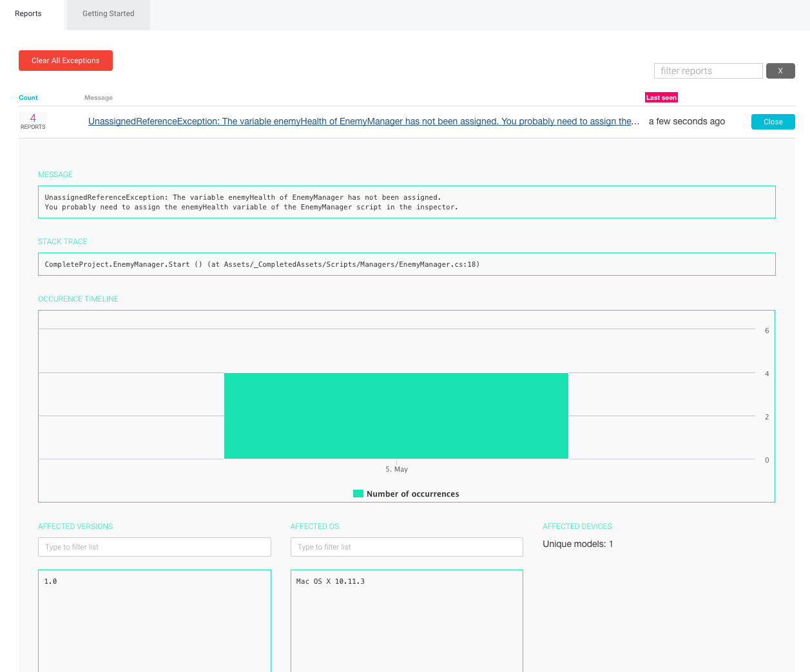Close the expanded exception details

(773, 122)
